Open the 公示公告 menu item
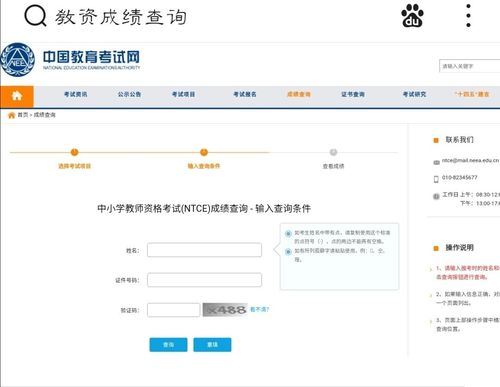The height and width of the screenshot is (387, 500). 129,94
